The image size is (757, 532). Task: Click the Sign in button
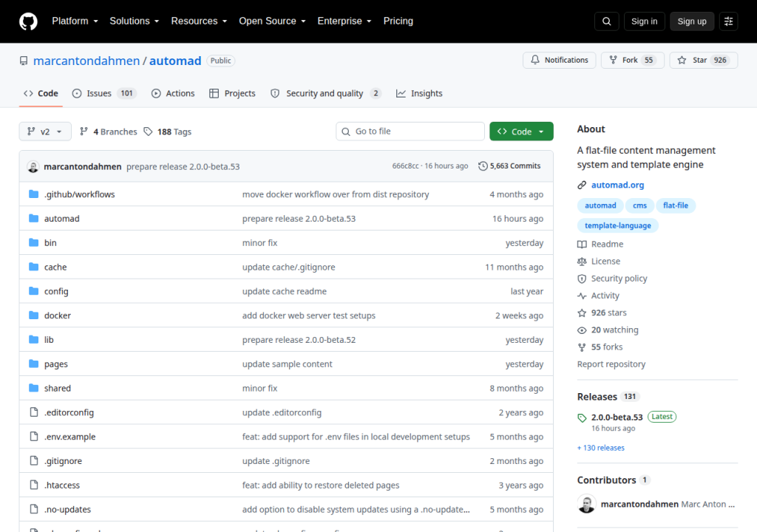click(x=644, y=21)
